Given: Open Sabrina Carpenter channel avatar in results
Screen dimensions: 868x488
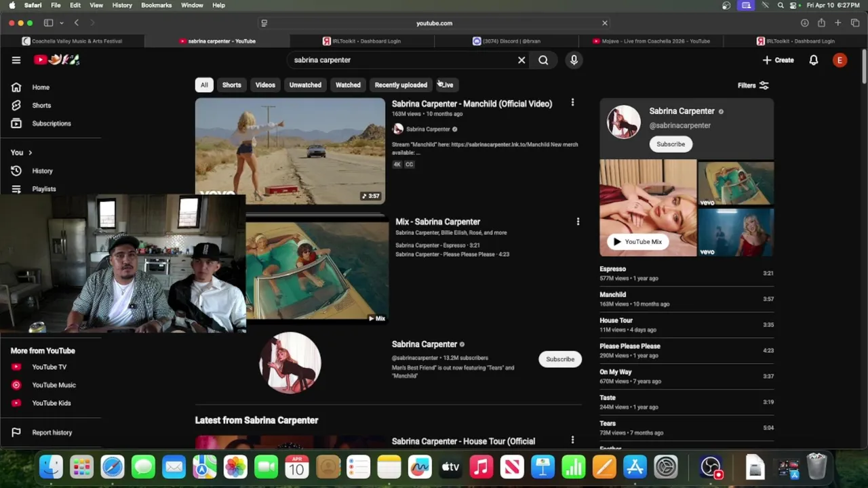Looking at the screenshot, I should pyautogui.click(x=290, y=363).
